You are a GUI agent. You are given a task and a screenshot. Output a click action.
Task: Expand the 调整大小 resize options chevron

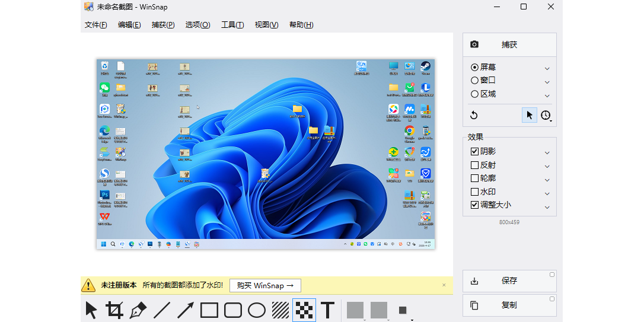coord(547,207)
